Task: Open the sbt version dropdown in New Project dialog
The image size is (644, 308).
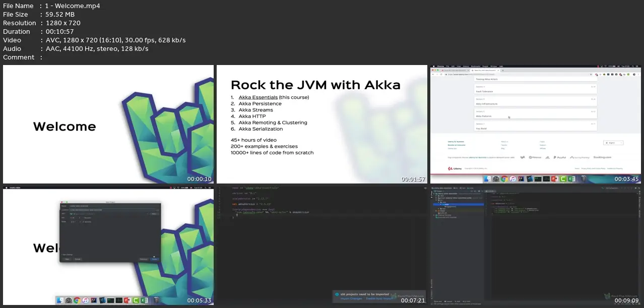Action: (75, 218)
